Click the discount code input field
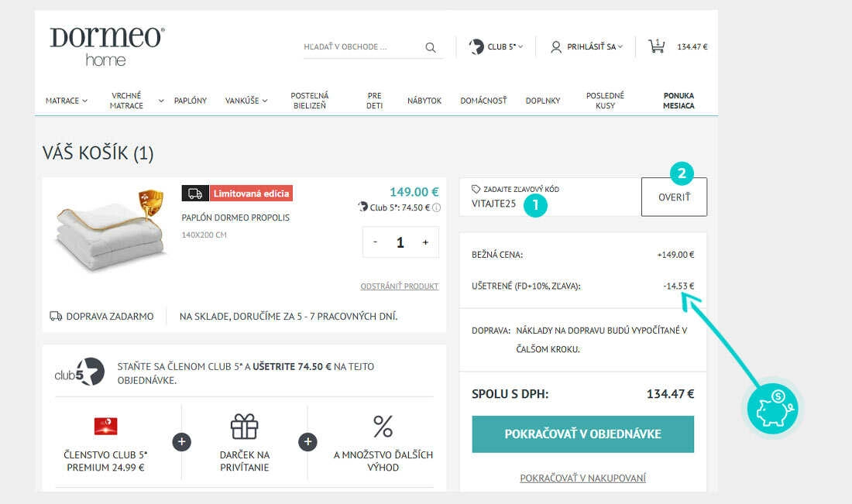Viewport: 852px width, 504px height. (550, 197)
